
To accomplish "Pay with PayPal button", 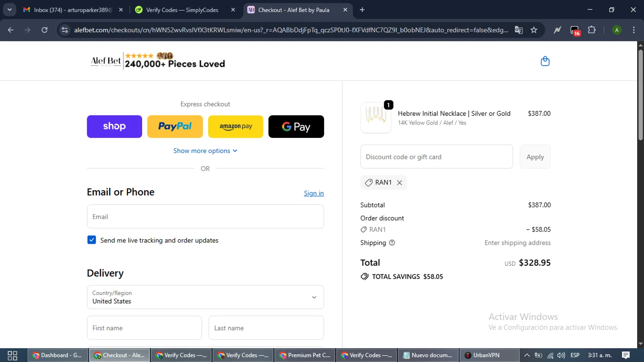I will [x=175, y=126].
